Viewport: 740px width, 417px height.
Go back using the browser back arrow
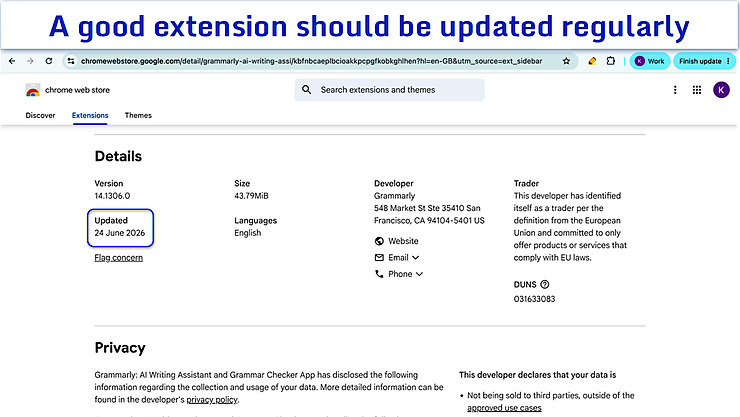click(12, 61)
